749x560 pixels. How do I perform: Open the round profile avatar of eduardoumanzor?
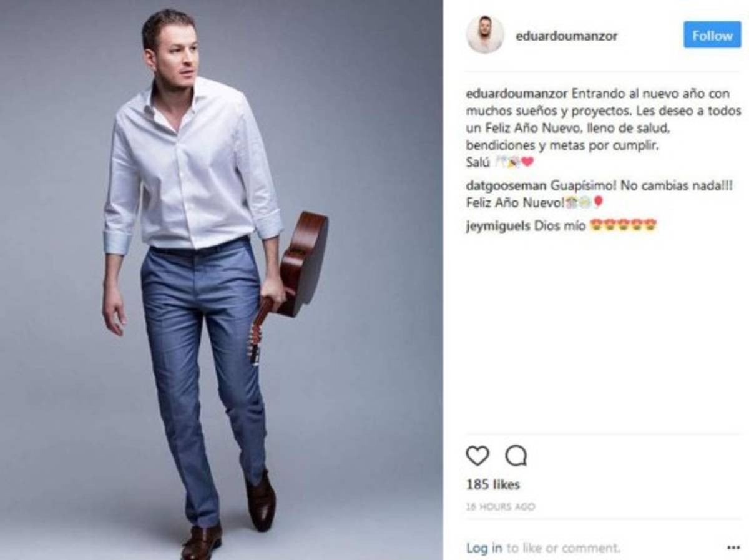[485, 35]
